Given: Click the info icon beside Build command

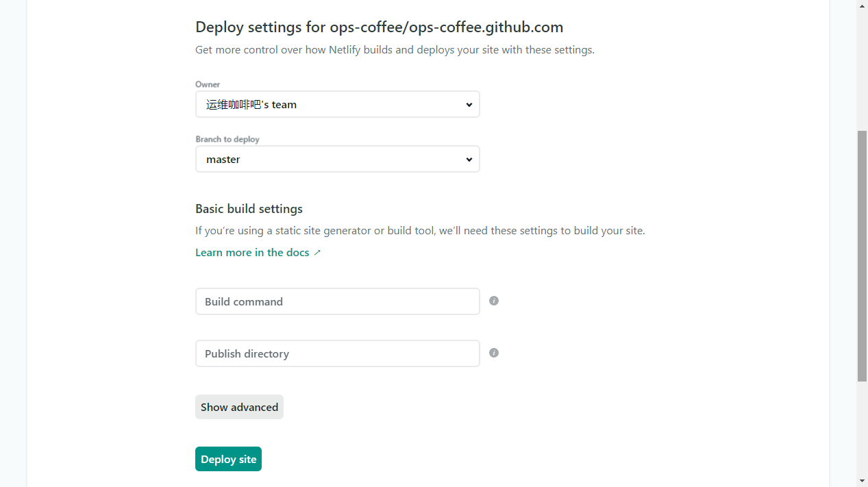Looking at the screenshot, I should click(x=494, y=301).
